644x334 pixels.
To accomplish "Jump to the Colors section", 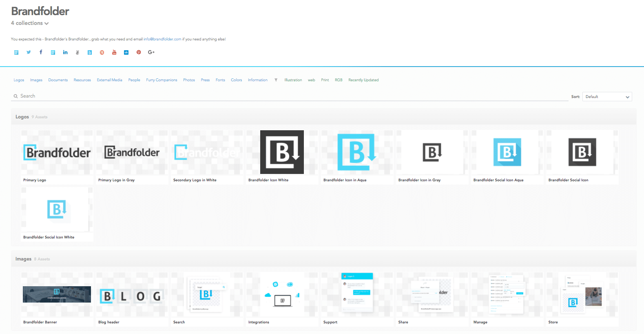I will (237, 80).
